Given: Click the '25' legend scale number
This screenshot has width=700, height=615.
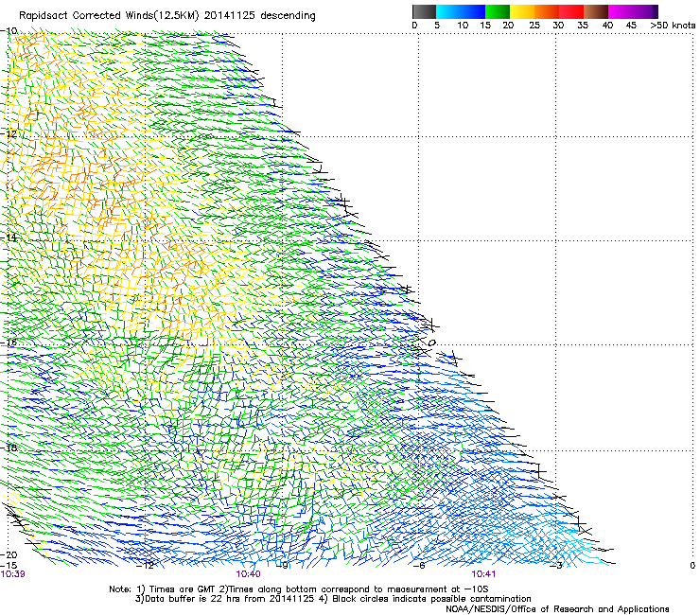Looking at the screenshot, I should click(534, 26).
